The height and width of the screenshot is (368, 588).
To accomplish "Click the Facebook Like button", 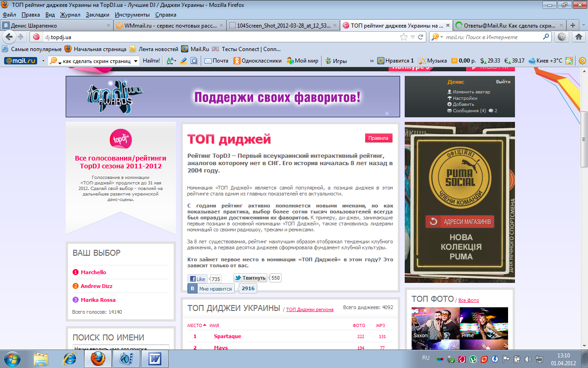I will coord(198,279).
